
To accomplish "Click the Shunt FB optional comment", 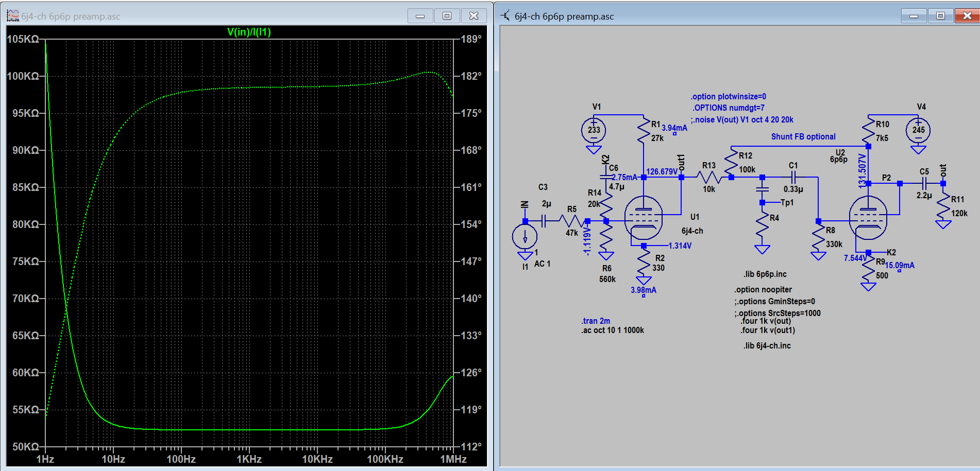I will click(803, 137).
